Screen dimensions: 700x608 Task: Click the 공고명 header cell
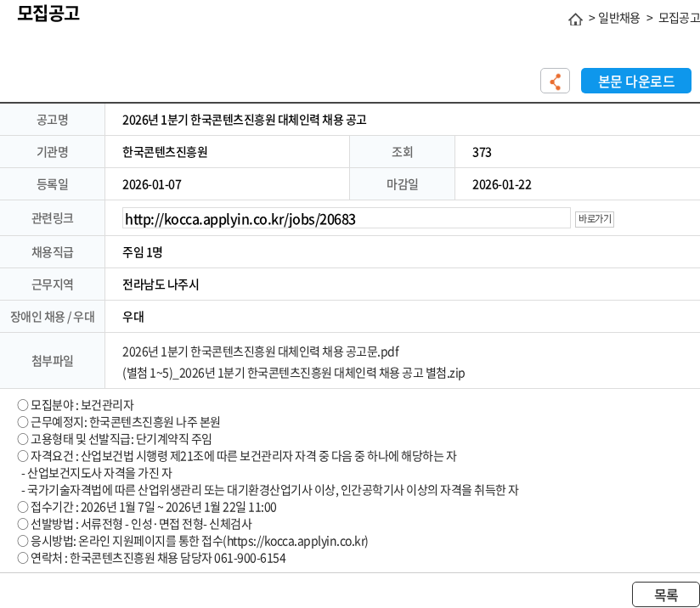(x=52, y=120)
